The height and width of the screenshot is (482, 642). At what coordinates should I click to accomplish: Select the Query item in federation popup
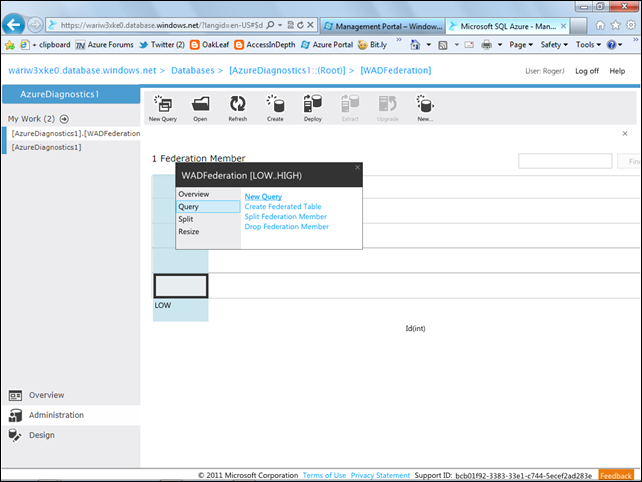click(x=208, y=207)
